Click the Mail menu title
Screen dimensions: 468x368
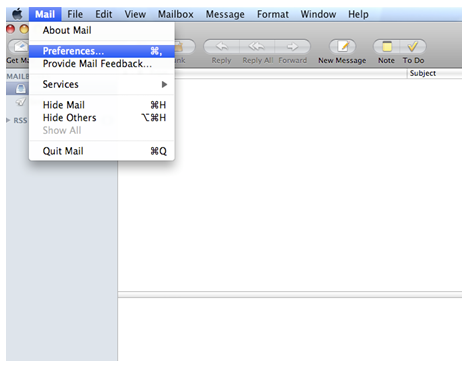click(45, 14)
